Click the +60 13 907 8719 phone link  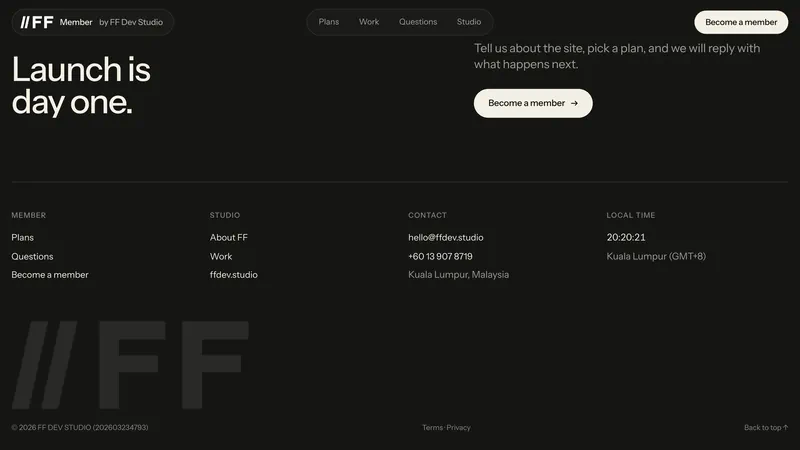pos(440,256)
